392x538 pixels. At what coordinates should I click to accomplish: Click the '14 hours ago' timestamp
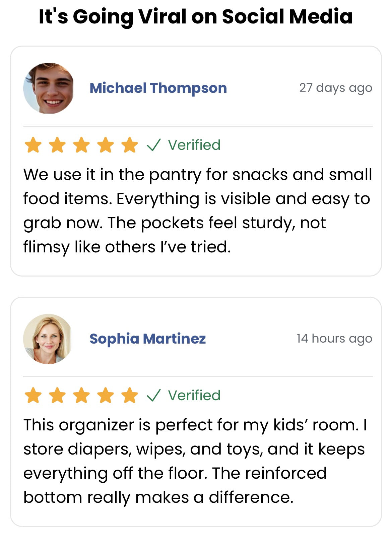pyautogui.click(x=334, y=339)
